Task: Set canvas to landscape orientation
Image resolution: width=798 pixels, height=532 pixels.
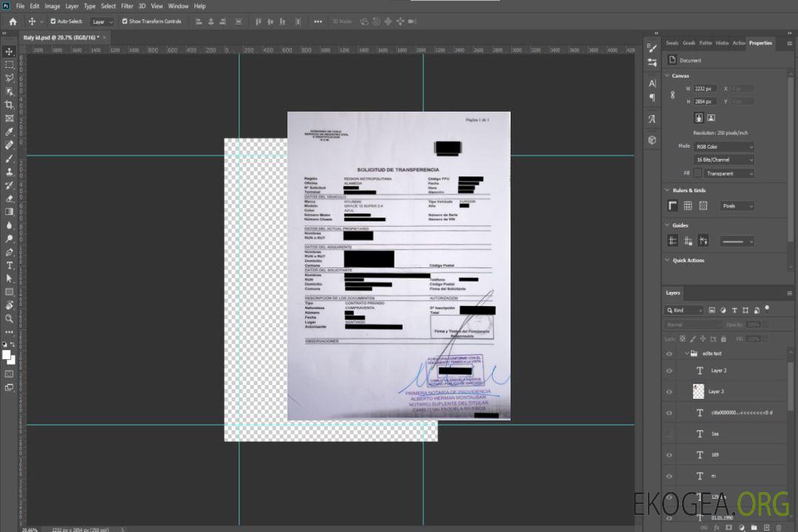Action: click(711, 118)
